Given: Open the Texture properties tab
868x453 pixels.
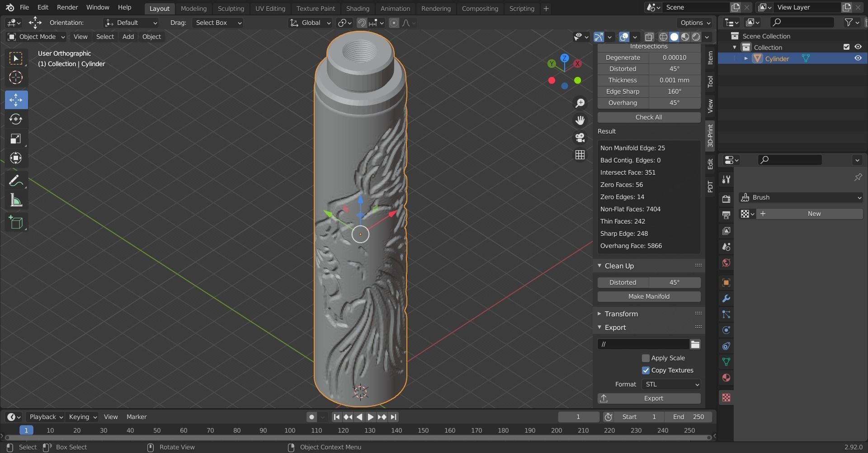Looking at the screenshot, I should (726, 398).
